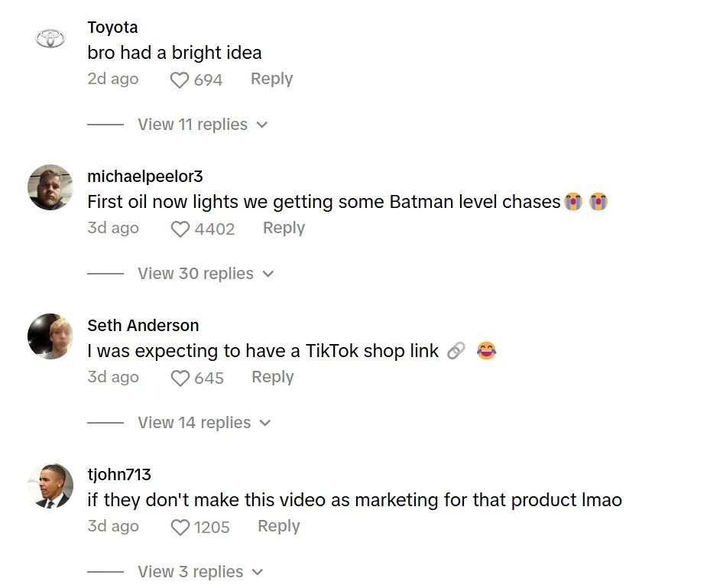Open michaelpeelor3's profile avatar

(50, 187)
